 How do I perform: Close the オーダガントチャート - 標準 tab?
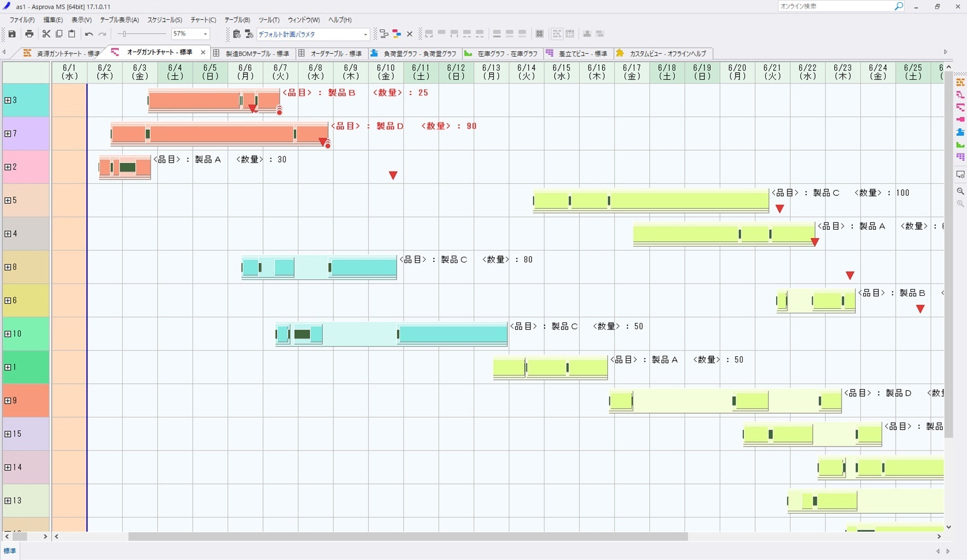click(203, 53)
